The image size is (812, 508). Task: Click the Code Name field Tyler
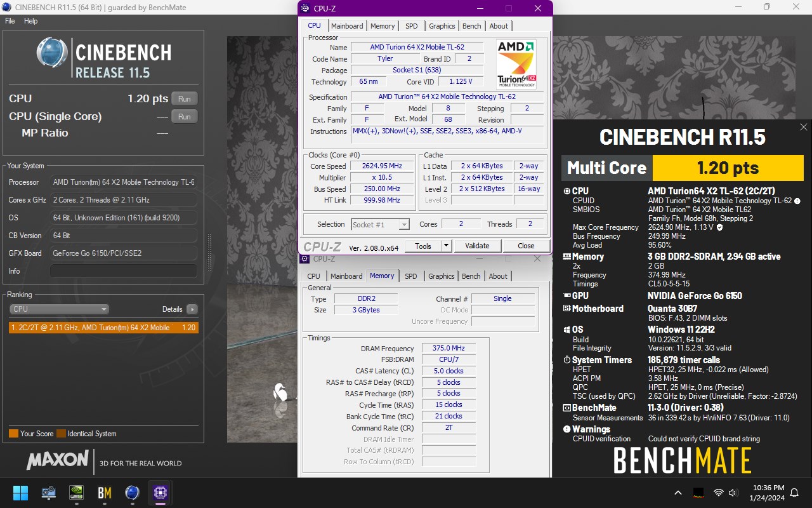tap(385, 59)
